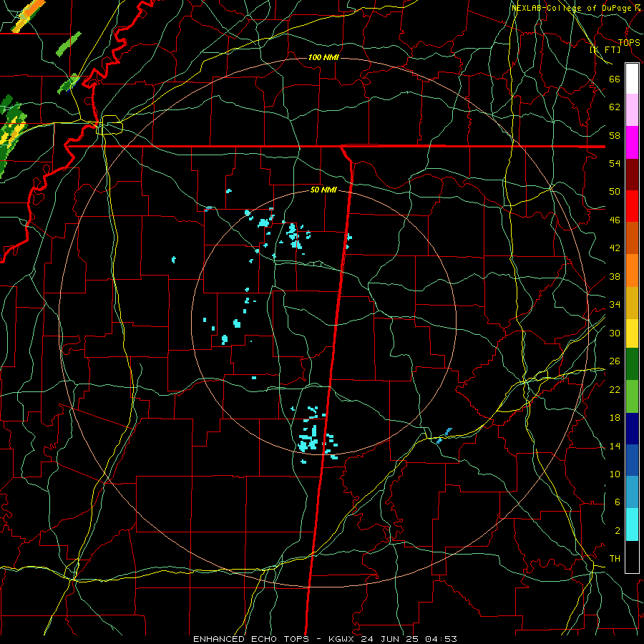Click the "10" legend value
644x644 pixels.
tap(615, 474)
